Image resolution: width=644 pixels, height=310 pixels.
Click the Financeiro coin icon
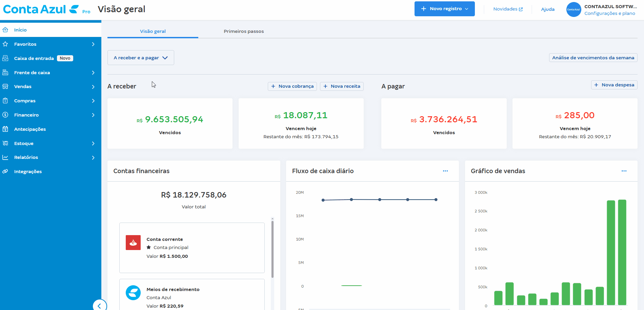(5, 115)
